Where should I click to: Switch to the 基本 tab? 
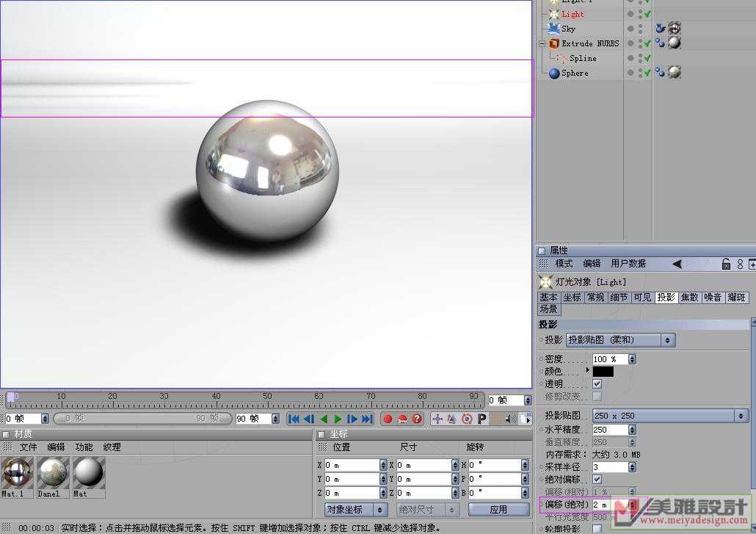(x=548, y=297)
